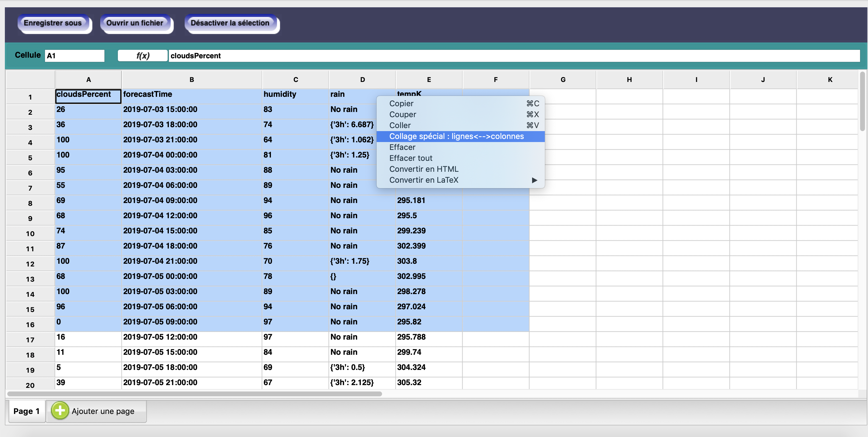
Task: Click the {} cell in row 13
Action: pos(362,278)
